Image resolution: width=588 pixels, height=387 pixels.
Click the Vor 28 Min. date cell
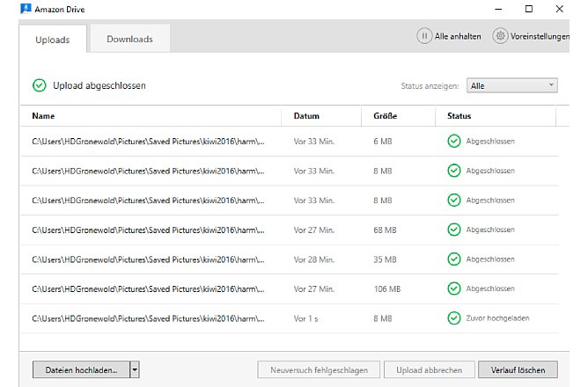click(x=314, y=259)
